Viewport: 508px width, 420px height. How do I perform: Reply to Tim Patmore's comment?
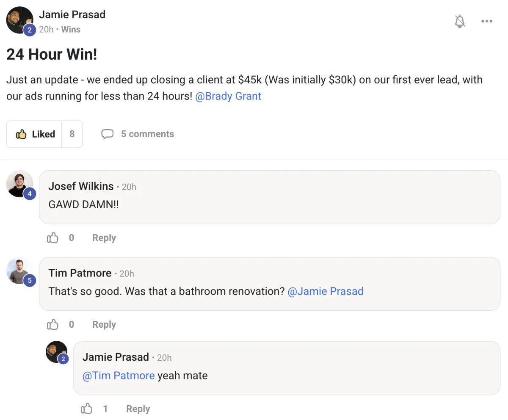[104, 325]
